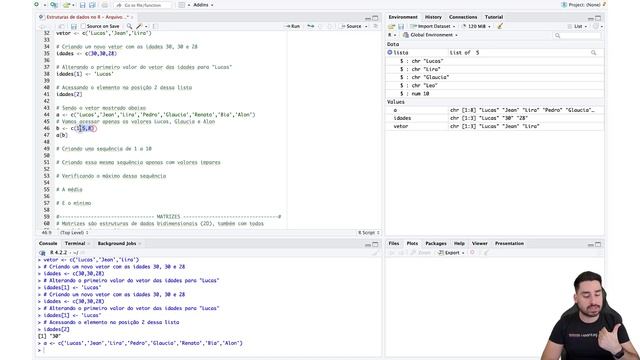Click the idades variable row in Environment

(x=494, y=118)
